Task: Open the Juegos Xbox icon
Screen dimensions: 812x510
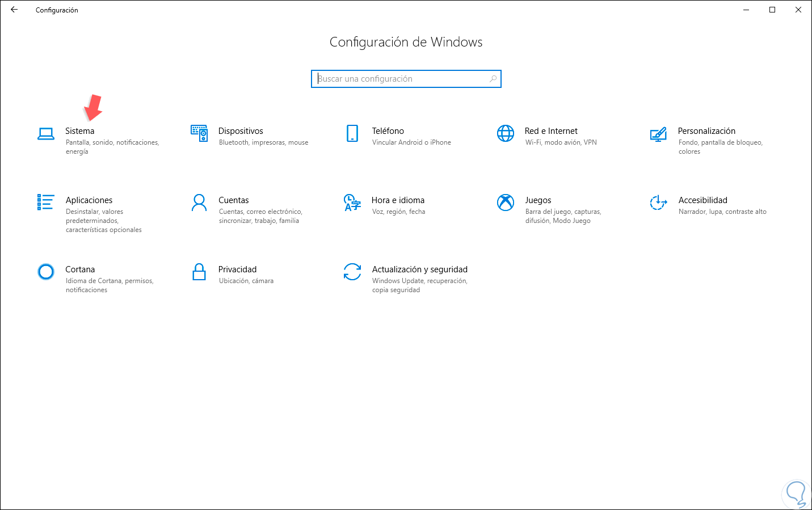Action: coord(506,203)
